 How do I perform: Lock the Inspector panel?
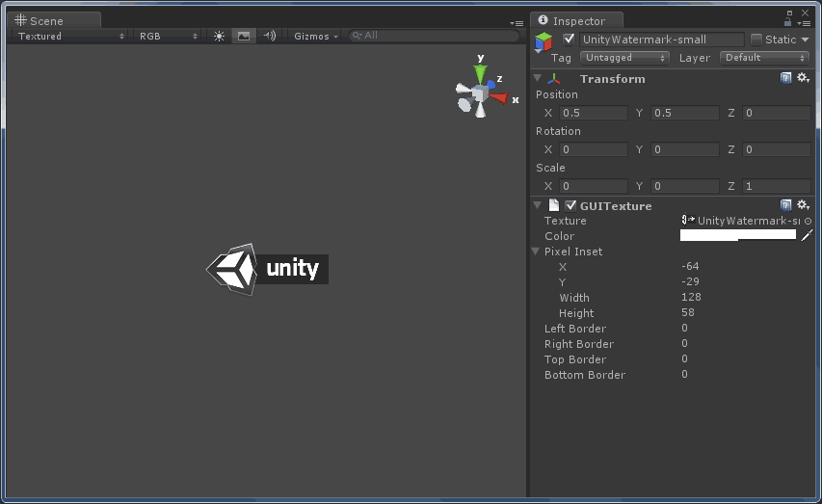point(787,22)
